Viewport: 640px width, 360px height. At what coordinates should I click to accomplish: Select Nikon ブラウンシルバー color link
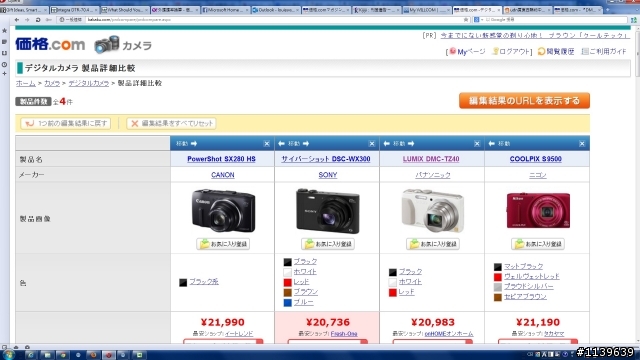(x=529, y=287)
